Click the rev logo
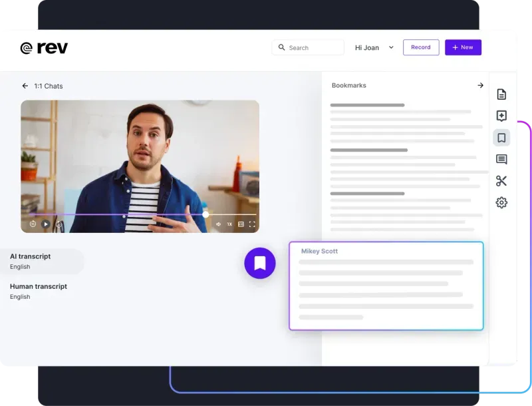Image resolution: width=532 pixels, height=406 pixels. click(x=44, y=48)
